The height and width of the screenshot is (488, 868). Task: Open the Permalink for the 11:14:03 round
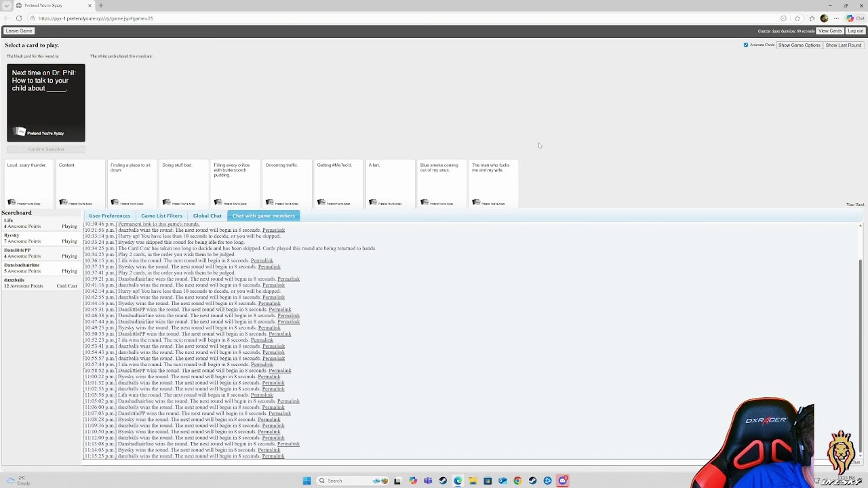click(x=269, y=450)
